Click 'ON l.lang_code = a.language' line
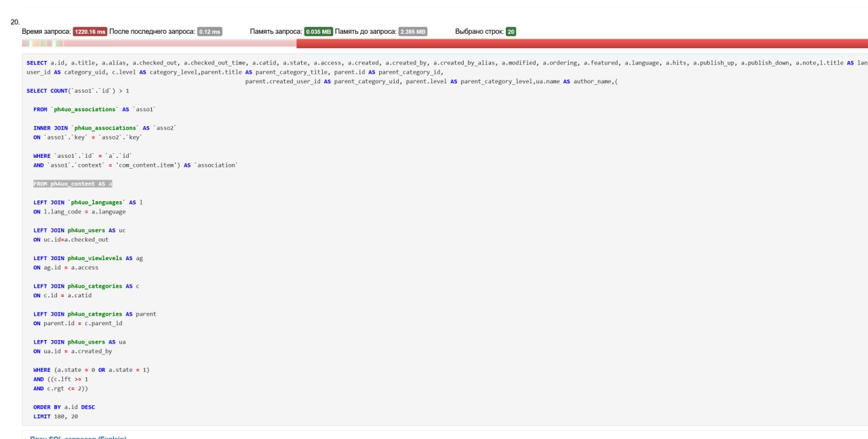Viewport: 868px width, 439px height. (79, 211)
